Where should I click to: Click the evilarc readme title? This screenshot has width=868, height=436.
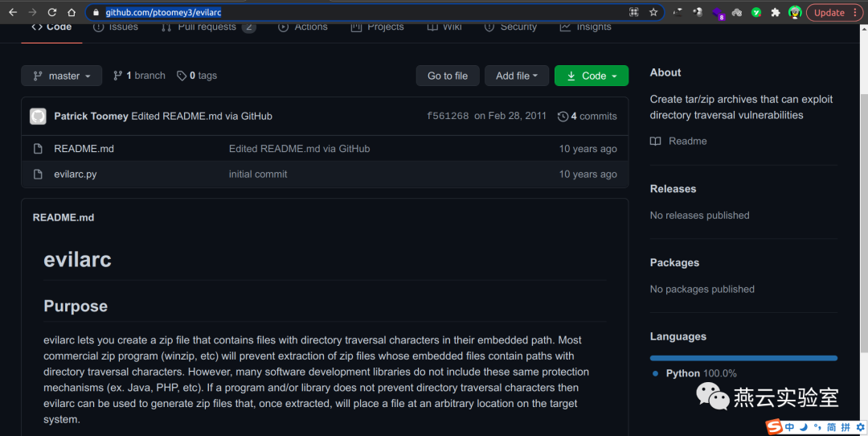click(77, 259)
